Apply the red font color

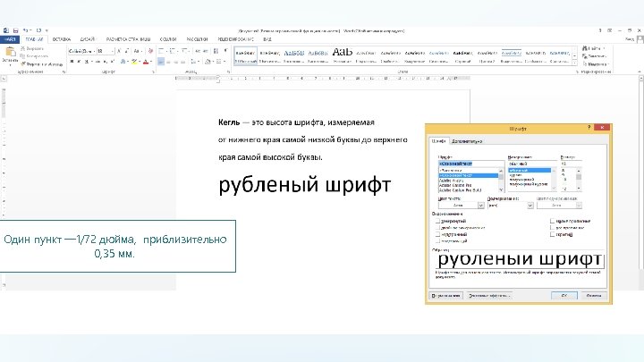click(146, 62)
